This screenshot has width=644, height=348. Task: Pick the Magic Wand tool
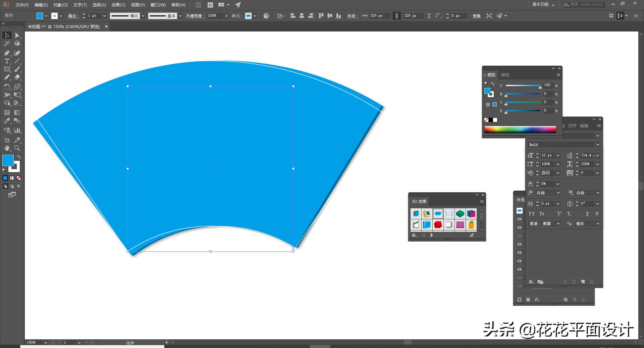[7, 44]
